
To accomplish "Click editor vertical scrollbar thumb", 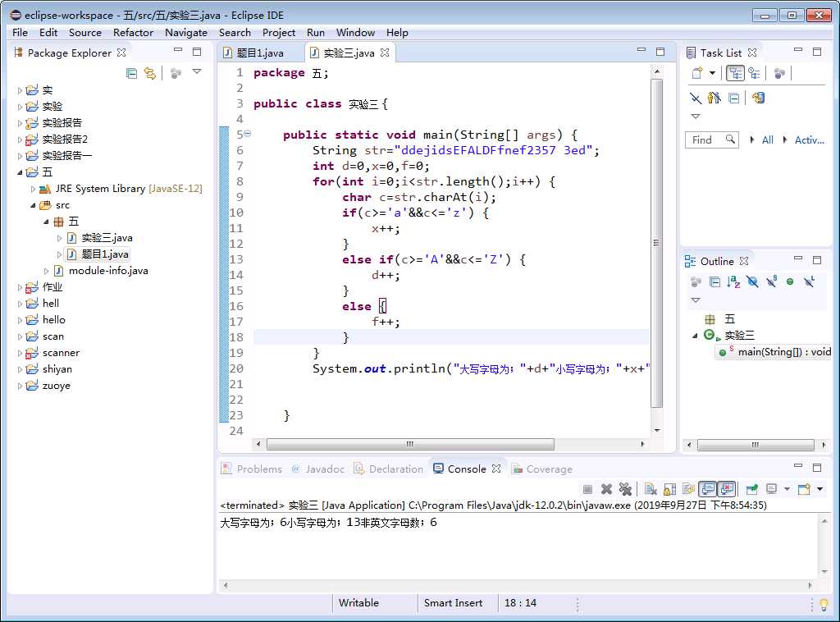I will coord(656,243).
